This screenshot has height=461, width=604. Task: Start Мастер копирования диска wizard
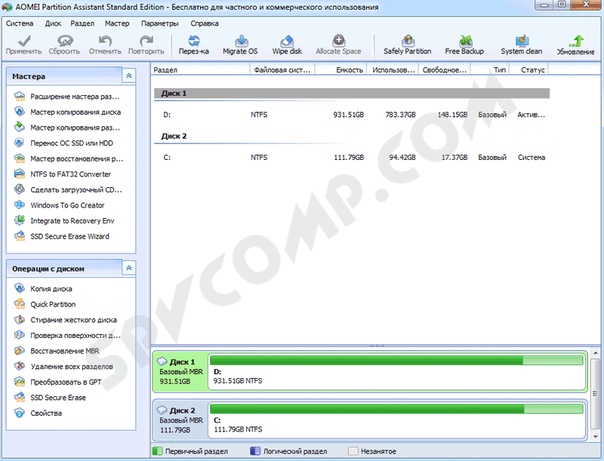[67, 112]
